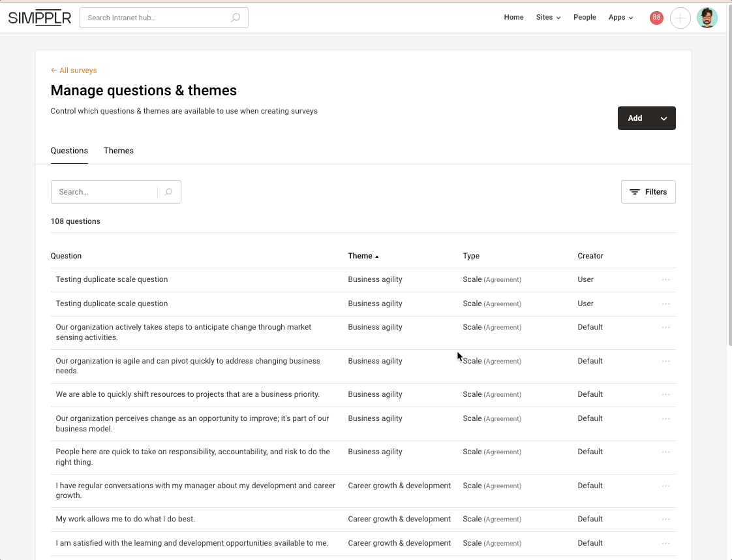Select the Questions tab

tap(69, 150)
